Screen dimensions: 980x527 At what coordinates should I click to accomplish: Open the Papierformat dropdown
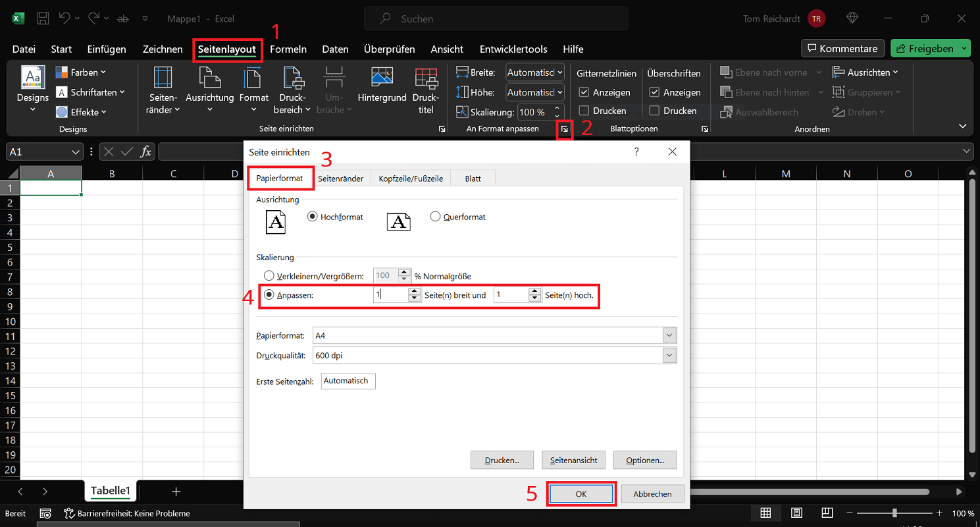669,335
